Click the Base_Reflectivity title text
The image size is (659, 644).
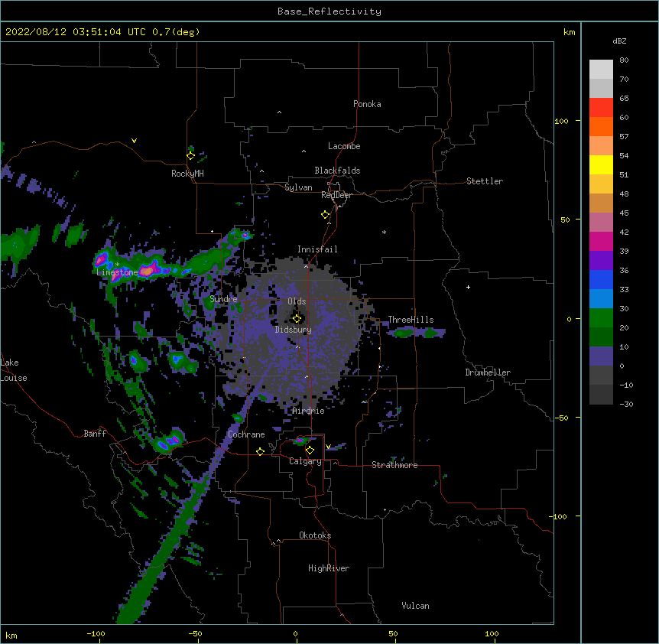(x=329, y=11)
